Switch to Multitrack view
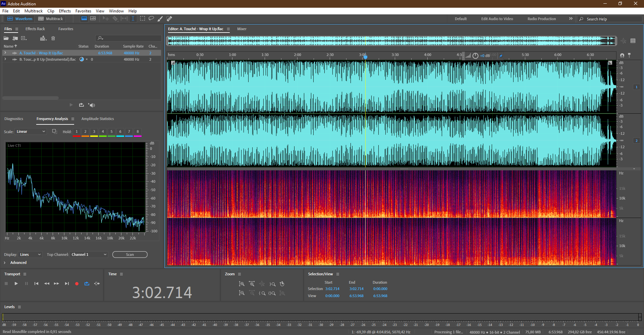644x335 pixels. tap(51, 19)
